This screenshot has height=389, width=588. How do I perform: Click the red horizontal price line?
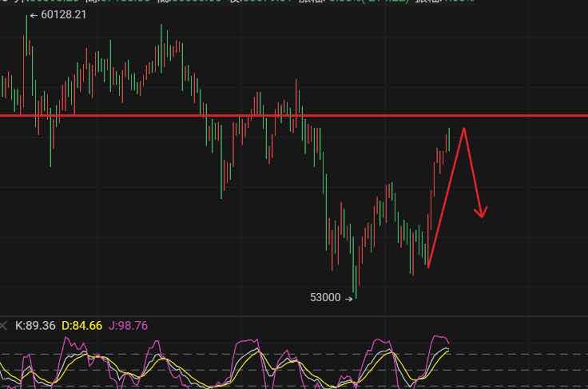(294, 116)
